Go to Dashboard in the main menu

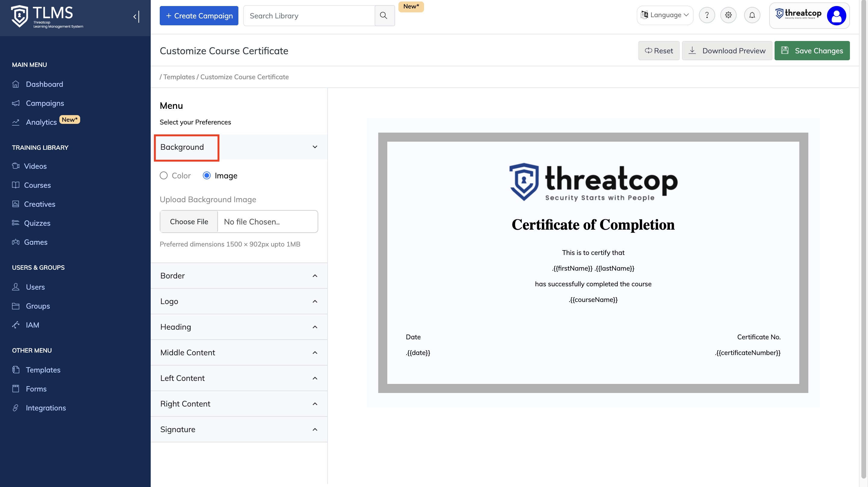point(44,84)
